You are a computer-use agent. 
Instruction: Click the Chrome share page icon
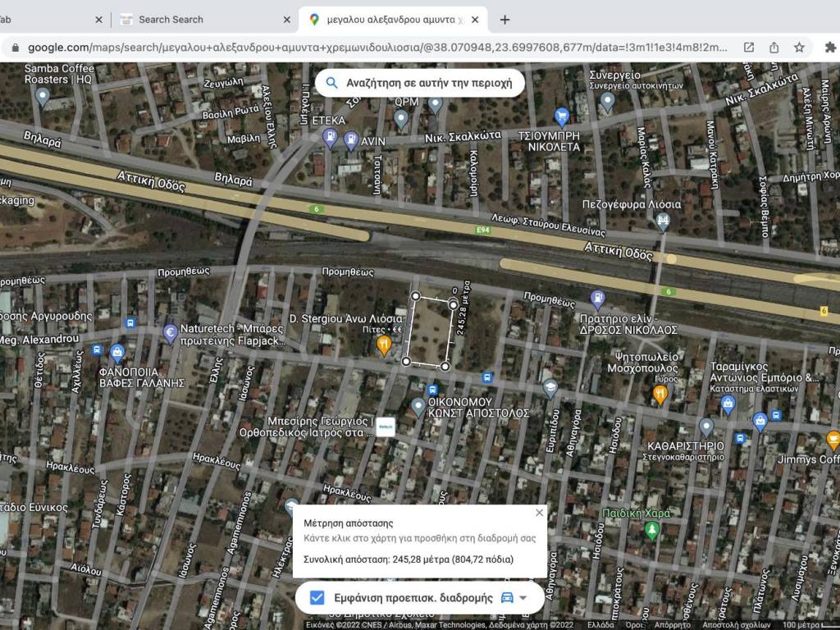click(774, 48)
